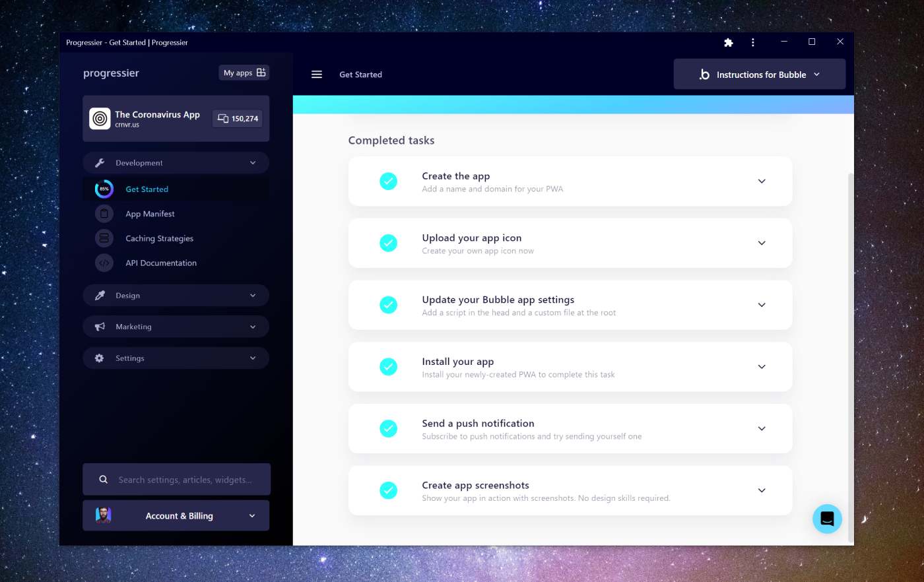Open the Instructions for Bubble dropdown
The height and width of the screenshot is (582, 924).
tap(760, 74)
